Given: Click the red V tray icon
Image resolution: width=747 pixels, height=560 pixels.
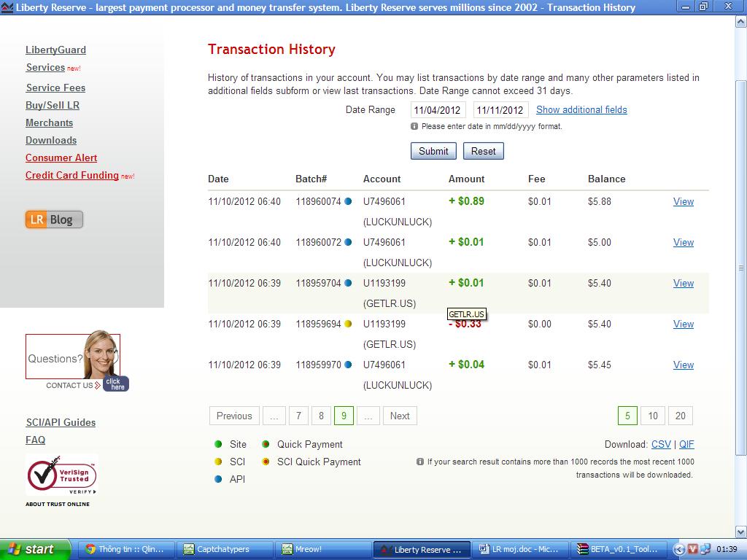Looking at the screenshot, I should tap(693, 549).
